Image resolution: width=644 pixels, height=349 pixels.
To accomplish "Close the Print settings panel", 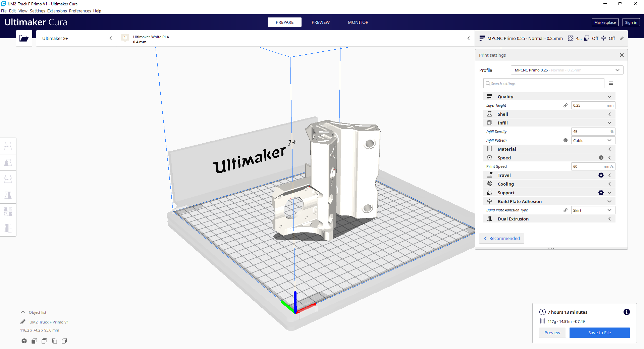I will pyautogui.click(x=622, y=55).
